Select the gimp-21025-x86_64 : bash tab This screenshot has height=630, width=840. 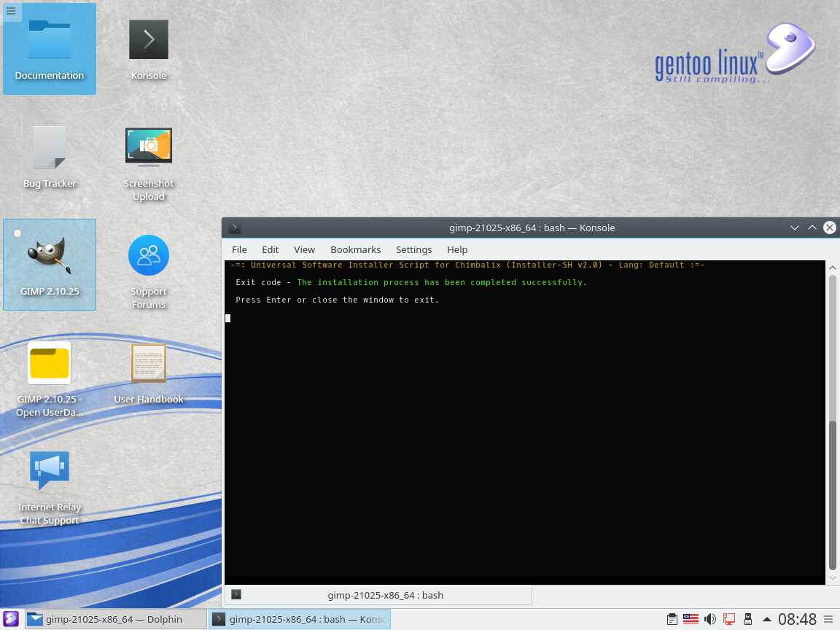[378, 595]
